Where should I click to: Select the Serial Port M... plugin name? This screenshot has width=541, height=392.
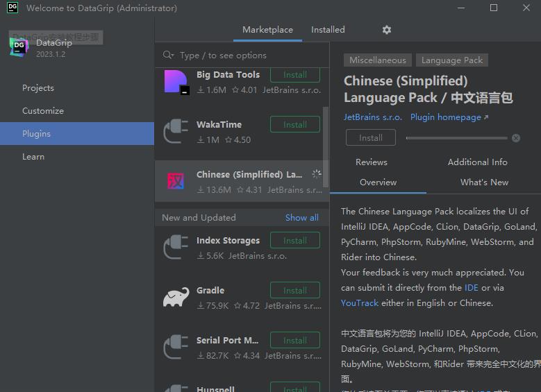point(227,340)
